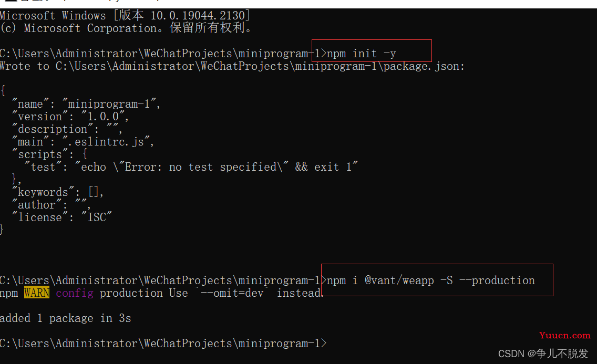Click the 'CSDN @争儿不脱发' watermark
Viewport: 597px width, 364px height.
543,353
